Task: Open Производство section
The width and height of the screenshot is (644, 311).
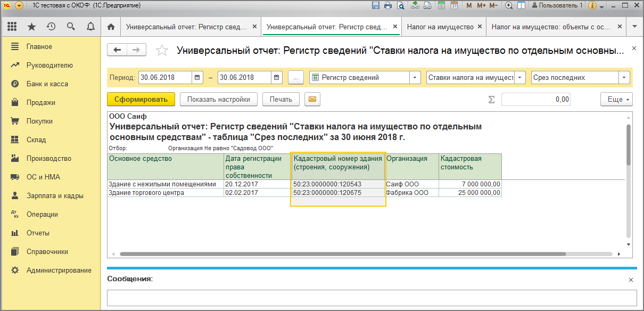Action: 50,159
